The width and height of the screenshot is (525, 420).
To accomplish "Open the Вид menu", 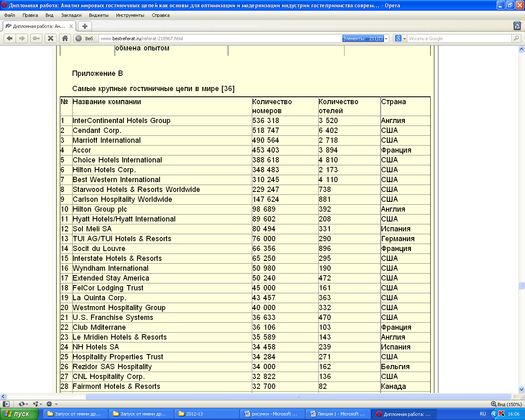I will [50, 15].
